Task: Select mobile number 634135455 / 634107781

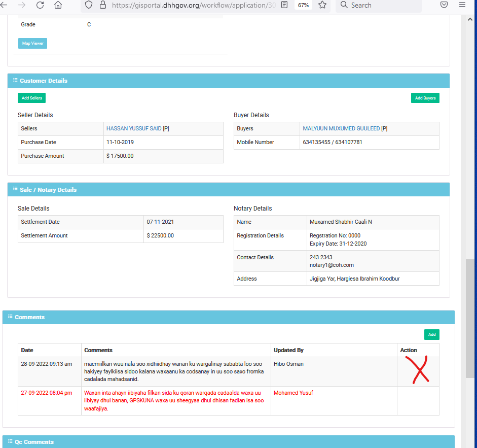Action: tap(332, 142)
